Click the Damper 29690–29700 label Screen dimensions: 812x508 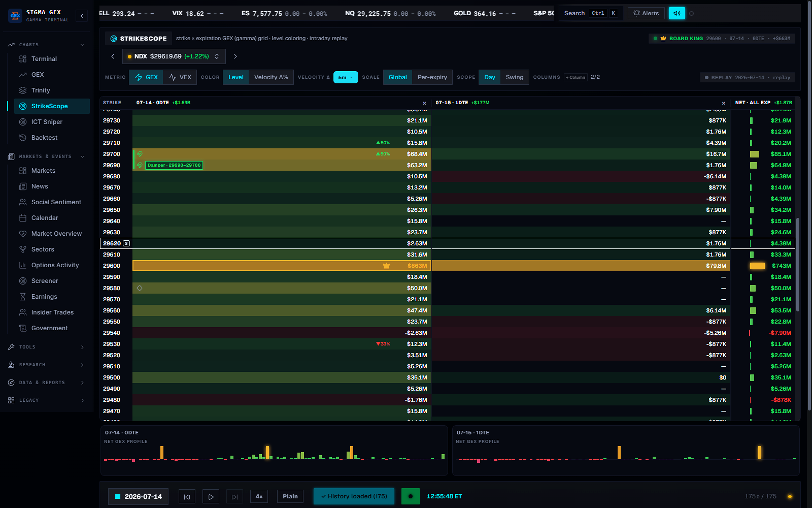(x=174, y=165)
